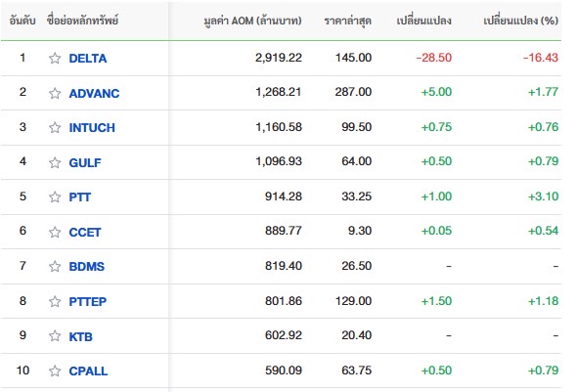
Task: Toggle favorite star for INTUCH
Action: tap(55, 127)
